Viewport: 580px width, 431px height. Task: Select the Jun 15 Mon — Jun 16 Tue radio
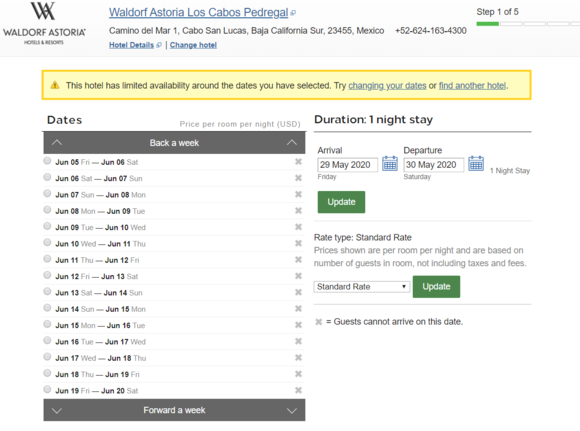pos(47,324)
